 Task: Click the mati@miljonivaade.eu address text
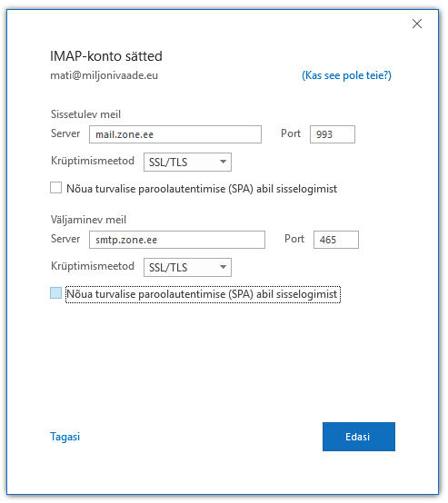pyautogui.click(x=105, y=75)
